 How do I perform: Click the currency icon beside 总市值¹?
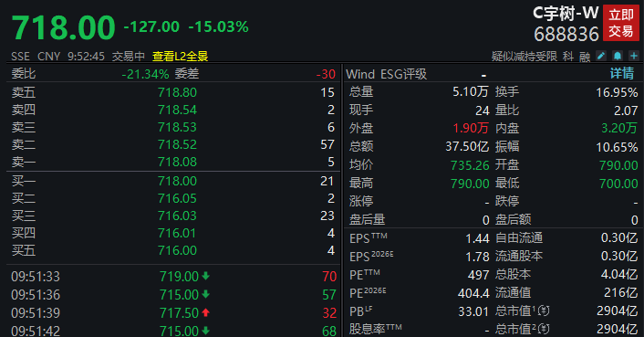[544, 311]
